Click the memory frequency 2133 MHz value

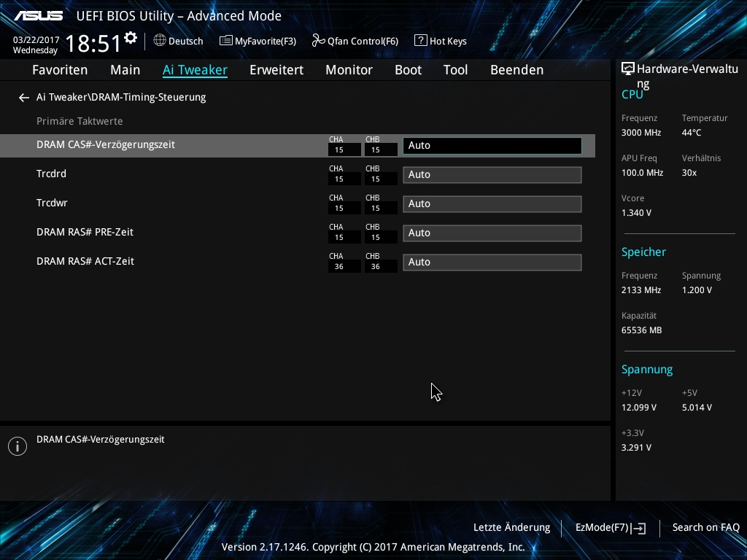point(641,290)
